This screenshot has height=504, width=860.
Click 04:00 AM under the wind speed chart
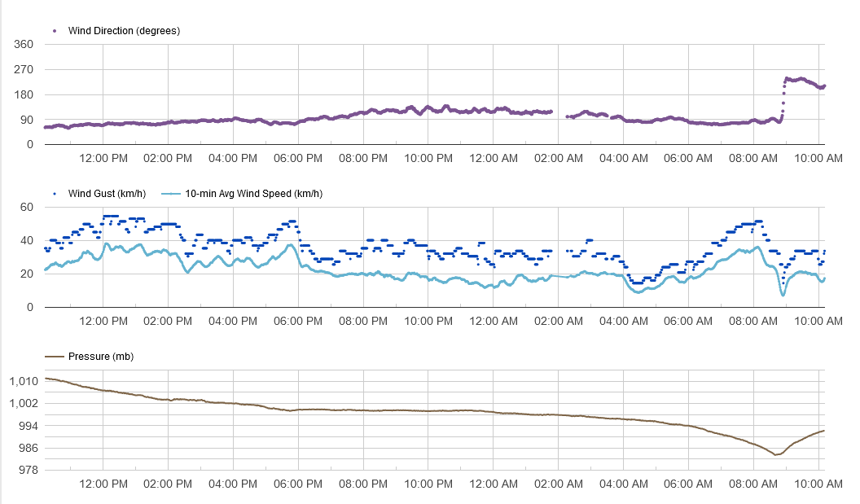[x=624, y=322]
